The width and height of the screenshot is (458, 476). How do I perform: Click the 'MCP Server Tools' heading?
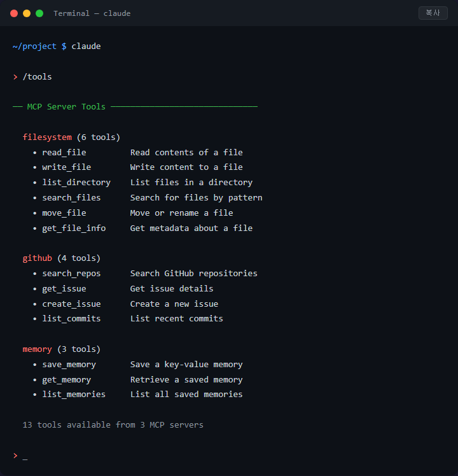point(66,106)
